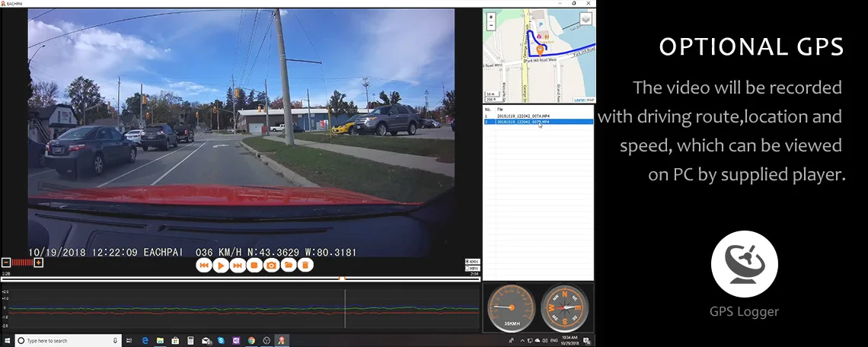Zoom in on the GPS map
868x347 pixels.
point(491,17)
